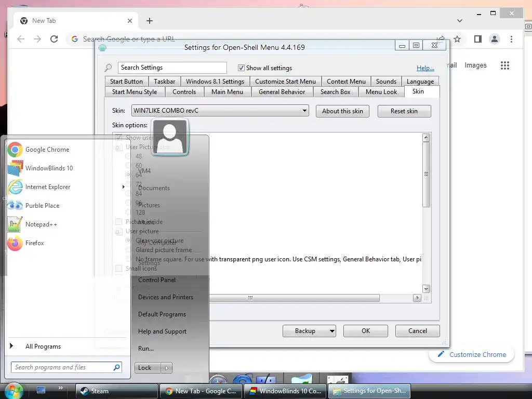Switch to Context Menu tab

[x=346, y=82]
